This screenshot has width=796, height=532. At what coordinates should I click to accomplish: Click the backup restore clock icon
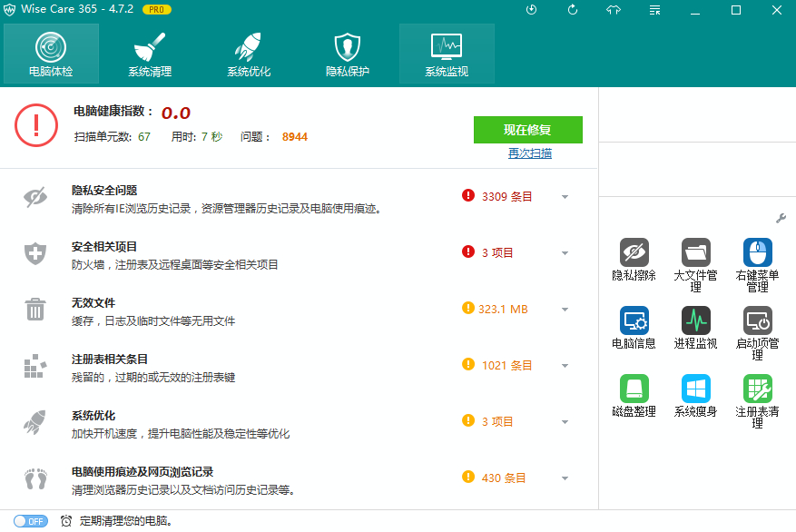click(532, 10)
